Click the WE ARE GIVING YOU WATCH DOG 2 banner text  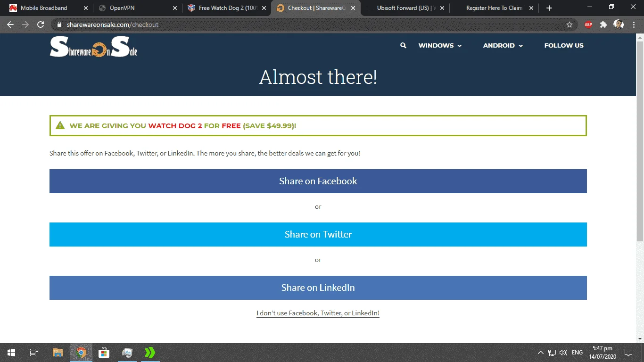[x=183, y=126]
